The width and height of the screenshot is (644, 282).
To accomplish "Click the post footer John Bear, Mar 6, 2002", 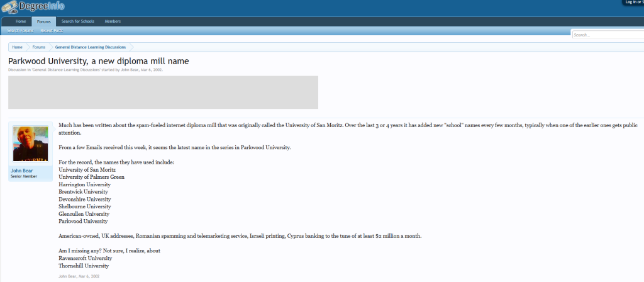I will coord(79,276).
